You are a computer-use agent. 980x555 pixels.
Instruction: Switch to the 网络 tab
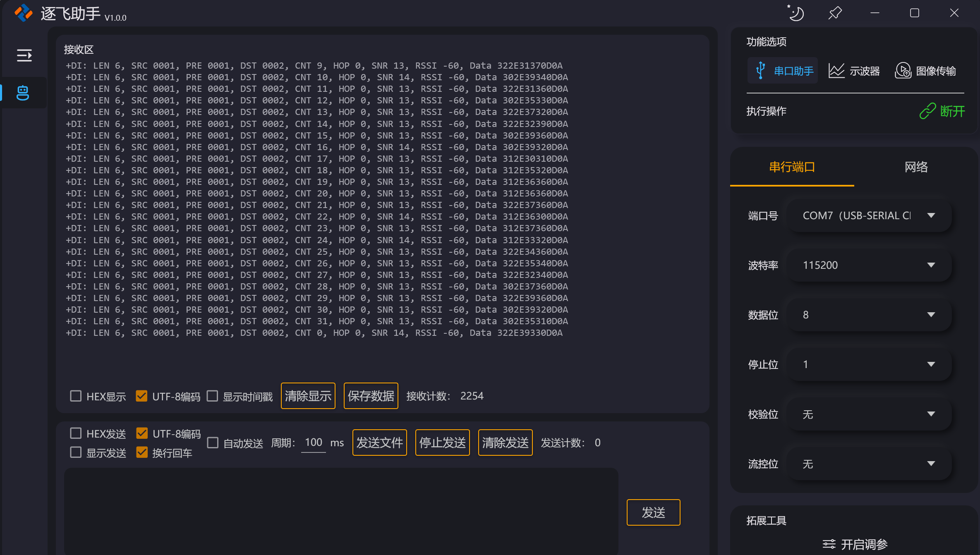coord(916,167)
